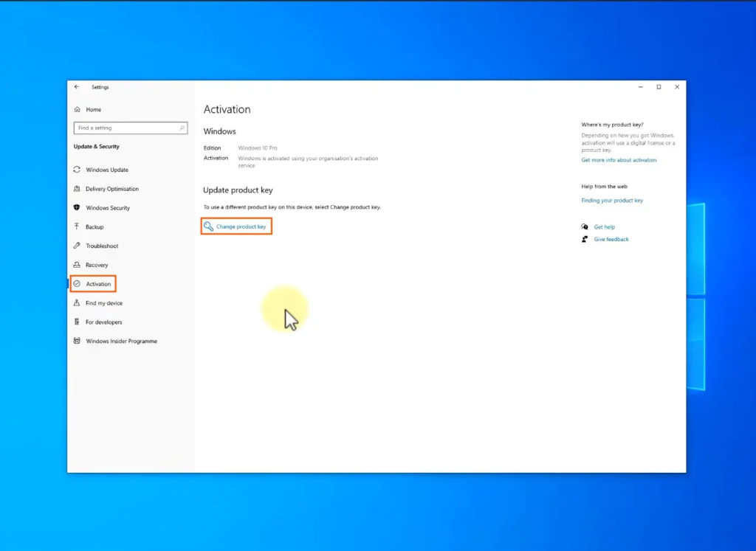Viewport: 756px width, 551px height.
Task: Click the back arrow in Settings
Action: click(77, 87)
